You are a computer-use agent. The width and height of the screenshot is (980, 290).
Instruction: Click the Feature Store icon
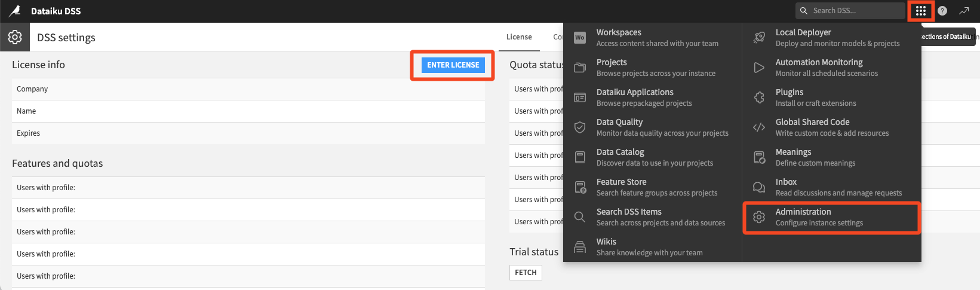point(580,187)
